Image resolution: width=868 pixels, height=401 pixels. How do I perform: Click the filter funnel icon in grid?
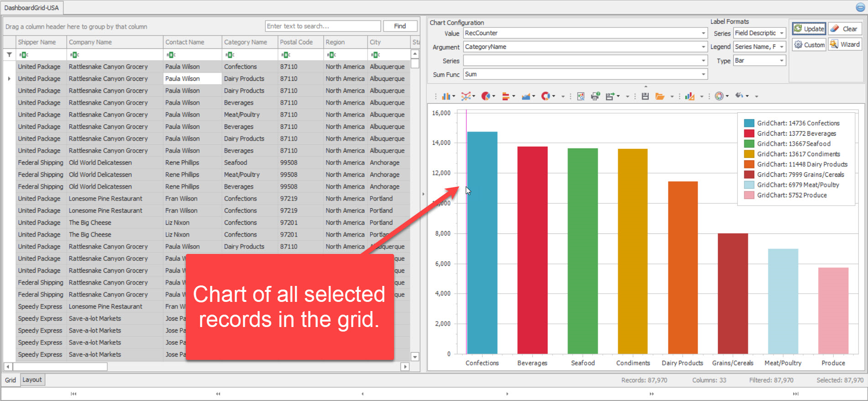pos(9,55)
